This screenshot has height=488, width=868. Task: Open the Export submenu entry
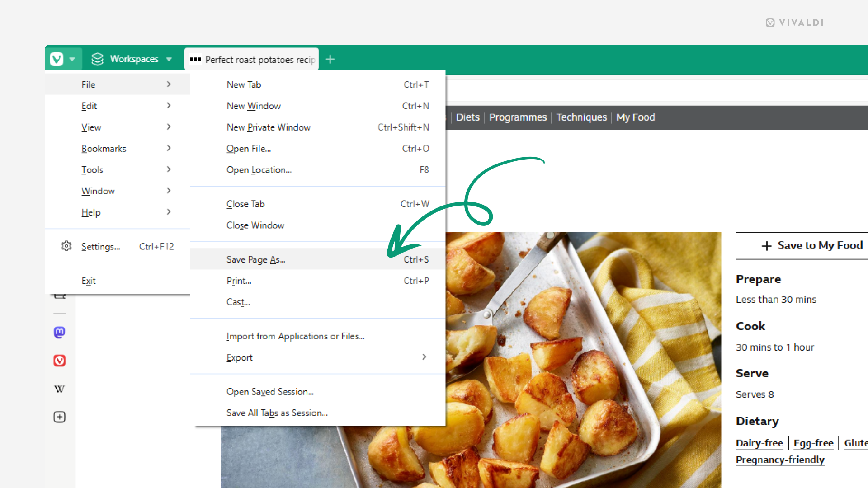[x=318, y=357]
